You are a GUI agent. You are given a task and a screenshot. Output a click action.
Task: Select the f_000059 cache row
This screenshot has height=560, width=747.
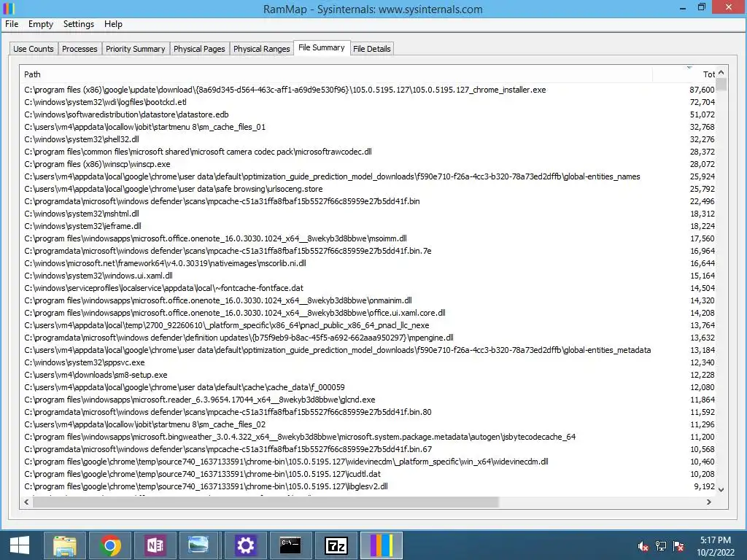point(369,386)
